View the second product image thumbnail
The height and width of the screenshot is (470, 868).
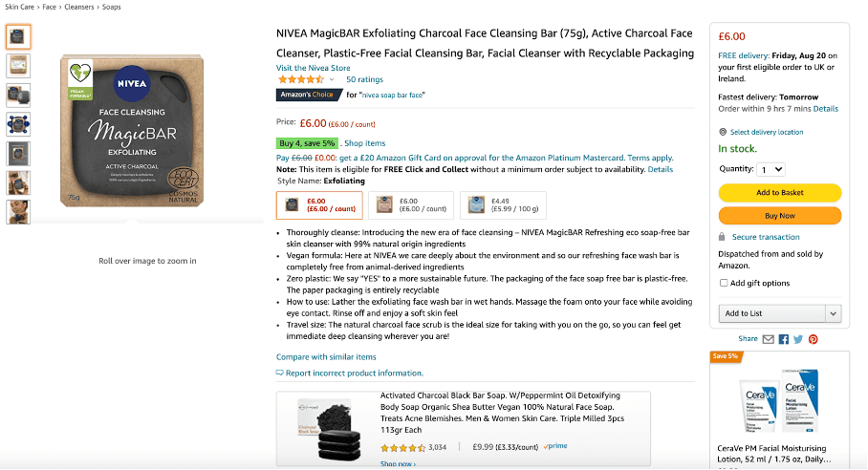(18, 66)
